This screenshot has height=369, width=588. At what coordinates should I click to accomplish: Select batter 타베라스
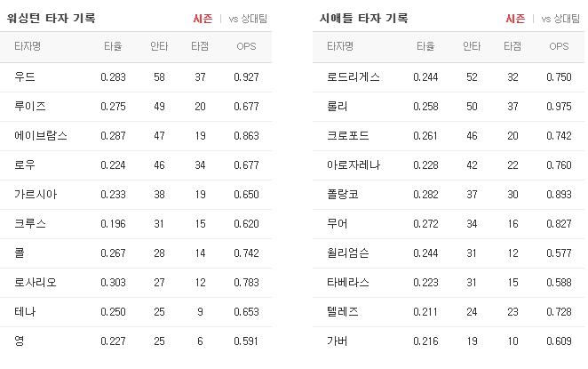point(348,282)
